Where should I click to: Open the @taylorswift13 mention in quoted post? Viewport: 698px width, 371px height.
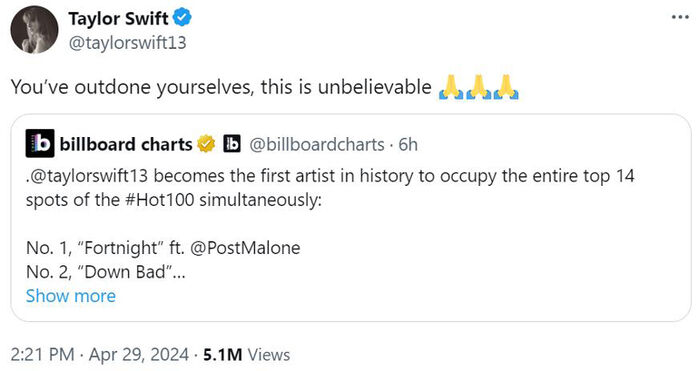89,176
